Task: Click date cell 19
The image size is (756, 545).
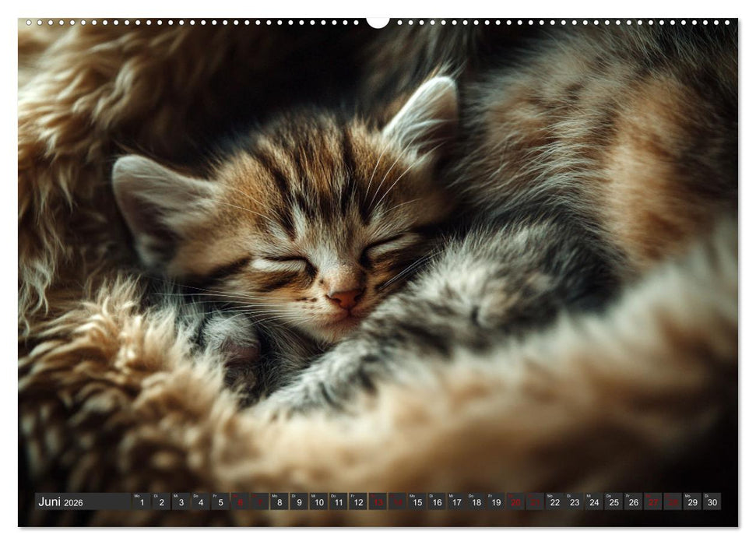Action: (495, 502)
